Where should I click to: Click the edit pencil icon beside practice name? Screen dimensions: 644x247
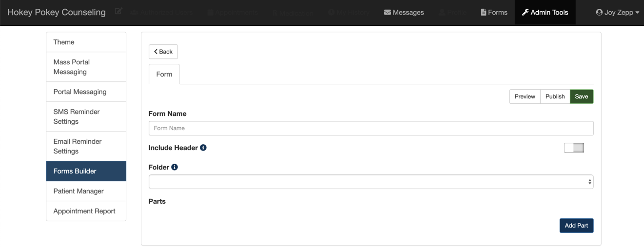[x=118, y=11]
